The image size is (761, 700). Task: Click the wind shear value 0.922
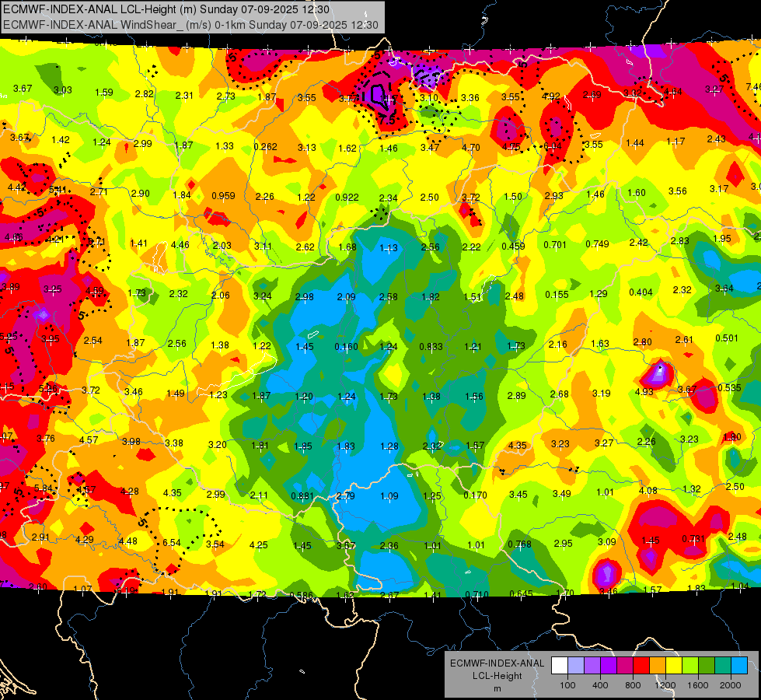[x=347, y=198]
